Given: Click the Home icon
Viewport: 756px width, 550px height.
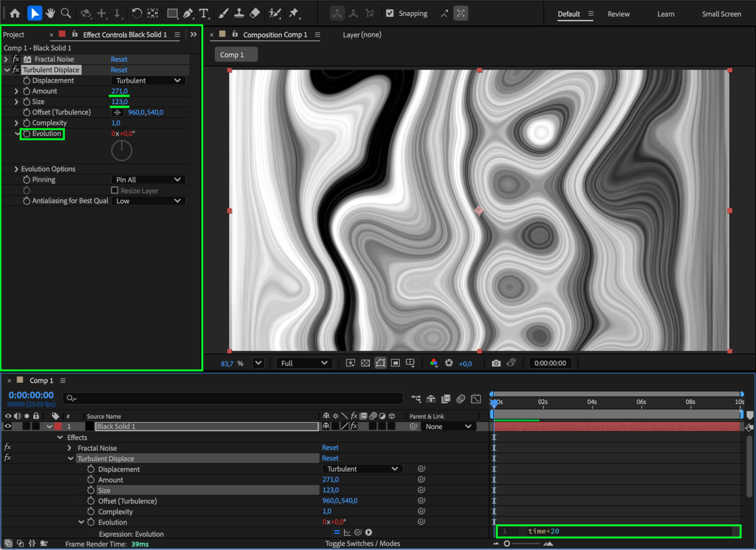Looking at the screenshot, I should tap(15, 14).
